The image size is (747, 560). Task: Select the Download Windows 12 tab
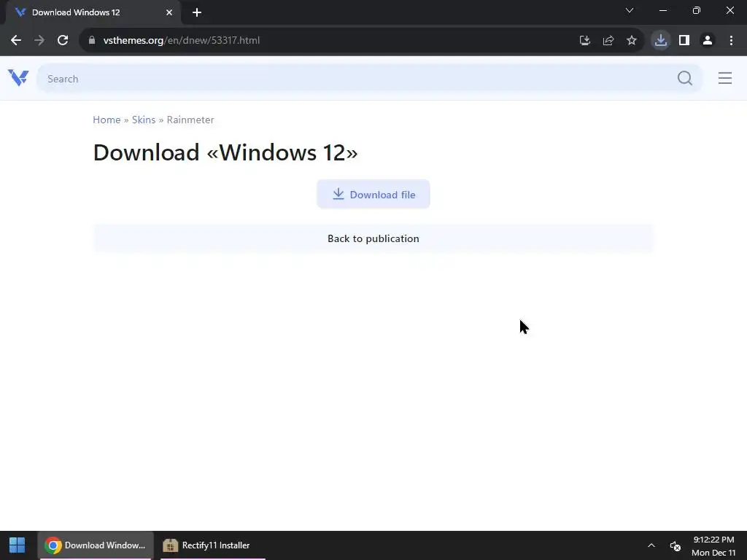93,12
